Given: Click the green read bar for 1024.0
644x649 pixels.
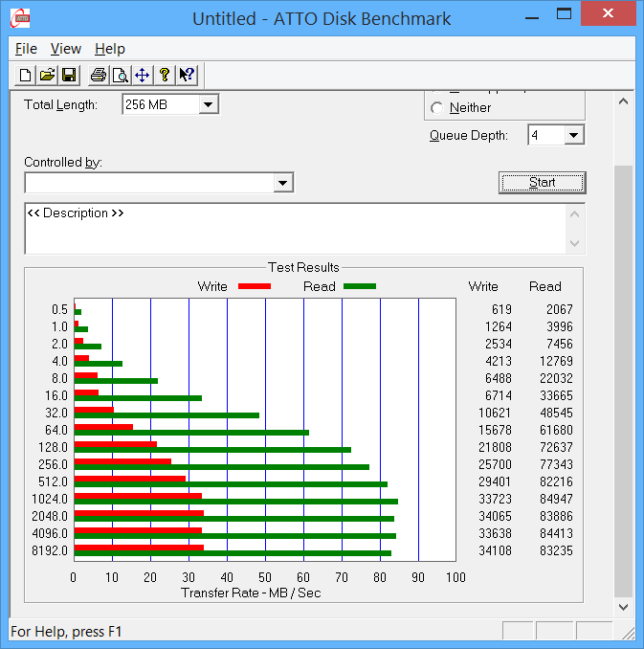Looking at the screenshot, I should (236, 502).
